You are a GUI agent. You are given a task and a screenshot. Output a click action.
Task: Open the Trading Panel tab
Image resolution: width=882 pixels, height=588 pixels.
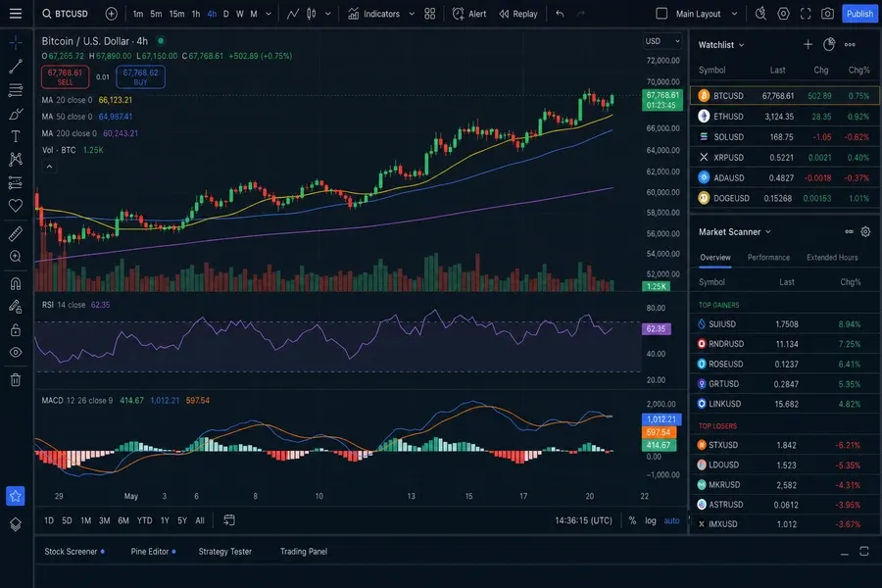(x=304, y=552)
